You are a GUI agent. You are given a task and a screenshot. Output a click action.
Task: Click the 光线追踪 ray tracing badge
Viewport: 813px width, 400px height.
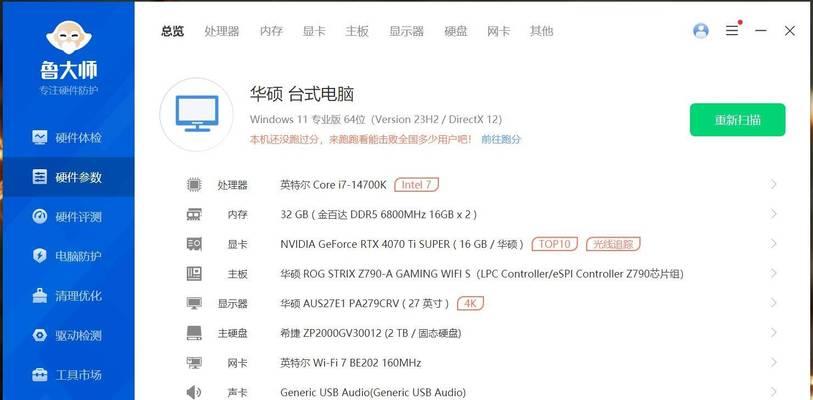[613, 244]
